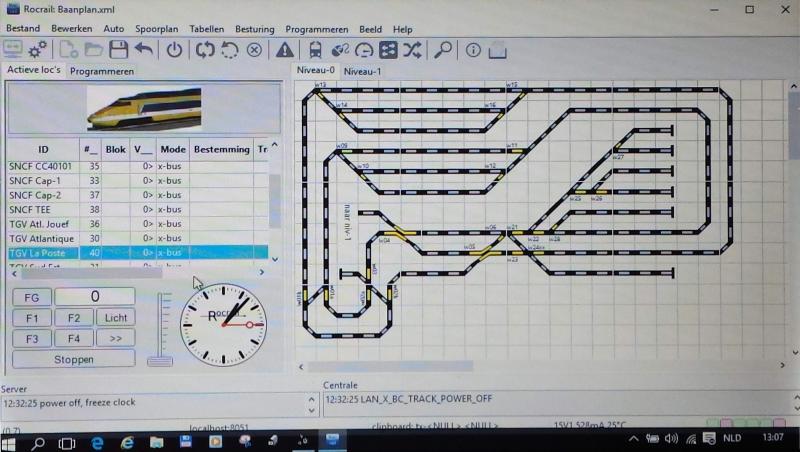This screenshot has height=452, width=800.
Task: Toggle automatic mode cycle-arrows icon
Action: click(205, 50)
